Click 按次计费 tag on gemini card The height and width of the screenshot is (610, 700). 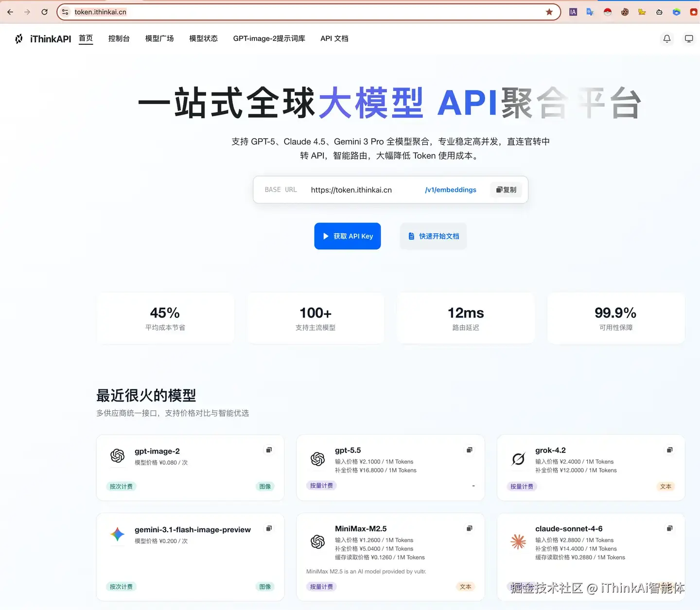[121, 587]
